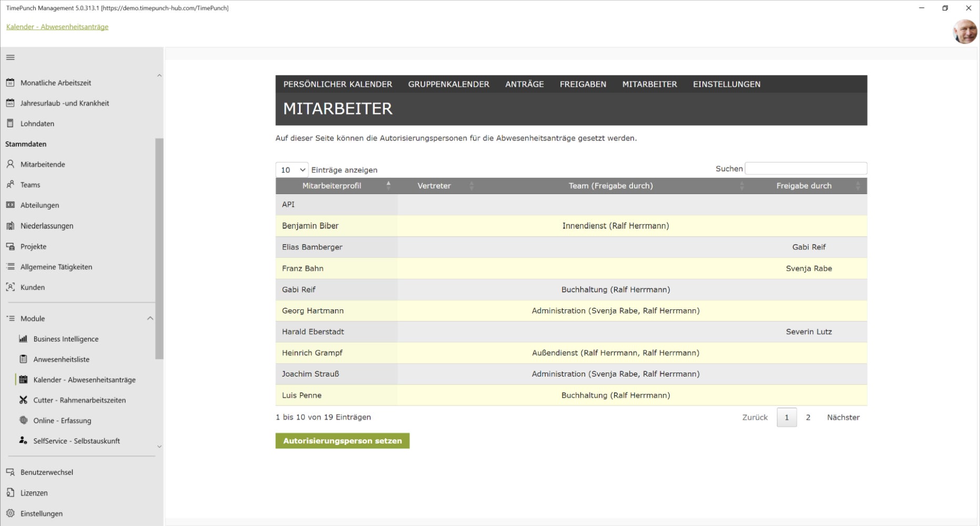Select the Cutter scissors icon
The width and height of the screenshot is (980, 526).
[23, 400]
